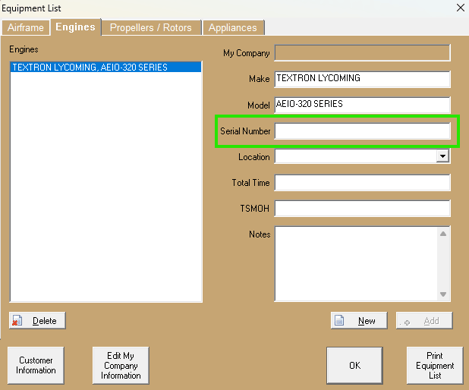Click the Total Time field
The height and width of the screenshot is (390, 469).
point(362,182)
